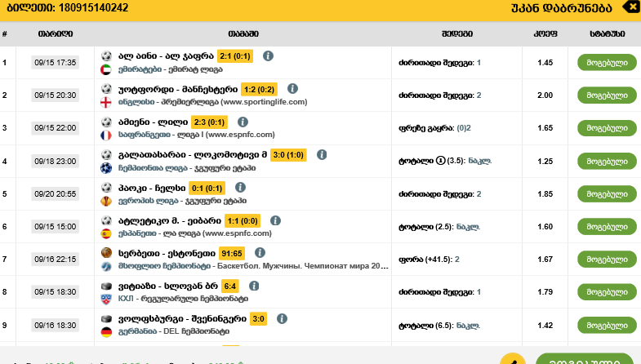Click the Germany flag beside DEL league
The height and width of the screenshot is (364, 641).
(106, 332)
